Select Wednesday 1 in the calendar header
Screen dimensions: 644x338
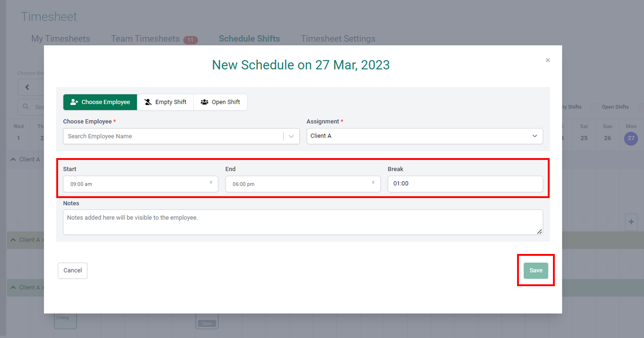pos(19,138)
